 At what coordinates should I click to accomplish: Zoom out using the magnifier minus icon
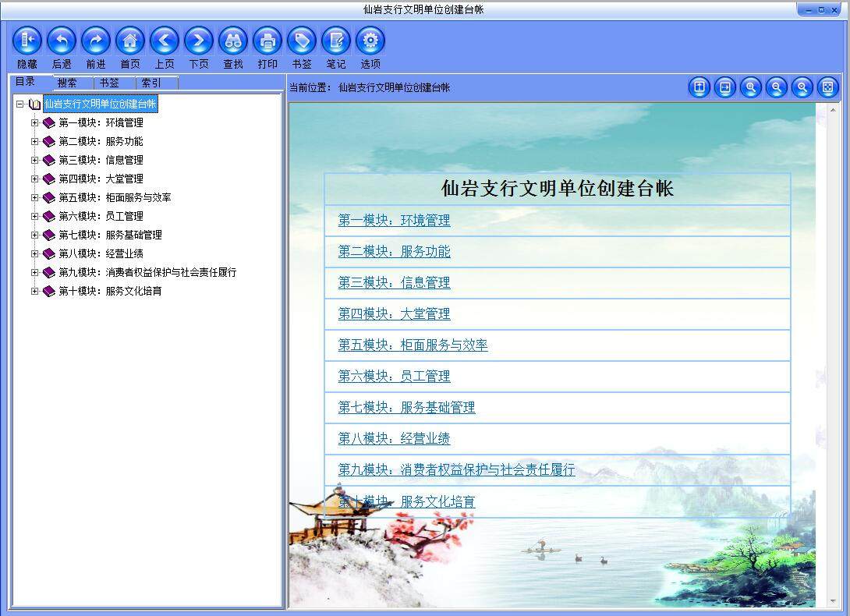click(x=776, y=87)
